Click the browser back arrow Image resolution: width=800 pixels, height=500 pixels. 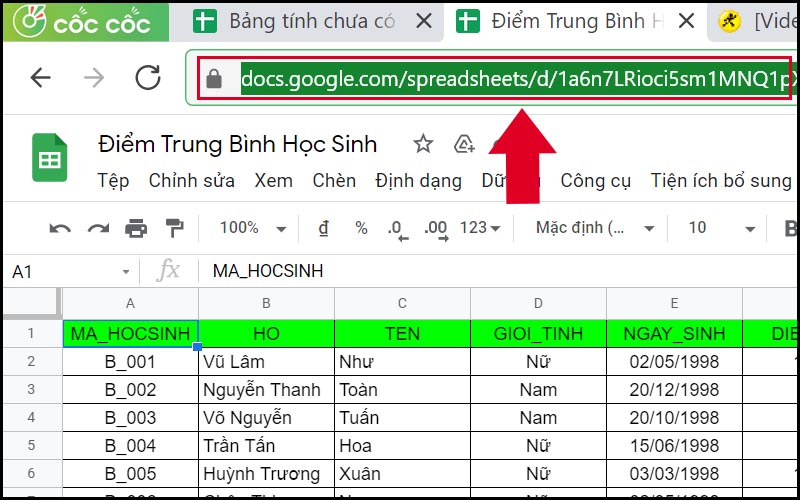tap(41, 78)
